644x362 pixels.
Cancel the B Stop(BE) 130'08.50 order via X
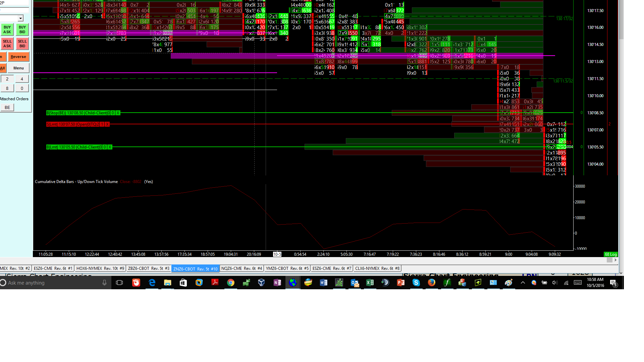coord(118,113)
